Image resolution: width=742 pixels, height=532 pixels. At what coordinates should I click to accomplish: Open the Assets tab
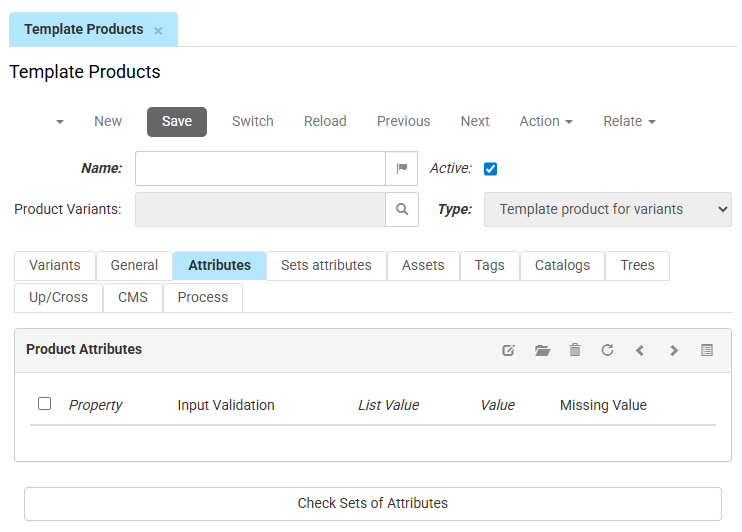pos(423,266)
